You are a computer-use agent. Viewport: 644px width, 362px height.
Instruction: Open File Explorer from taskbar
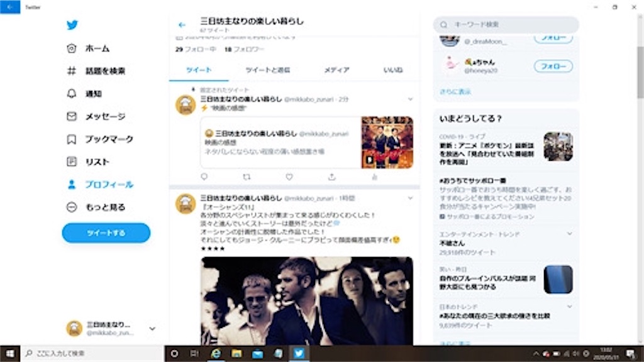236,353
